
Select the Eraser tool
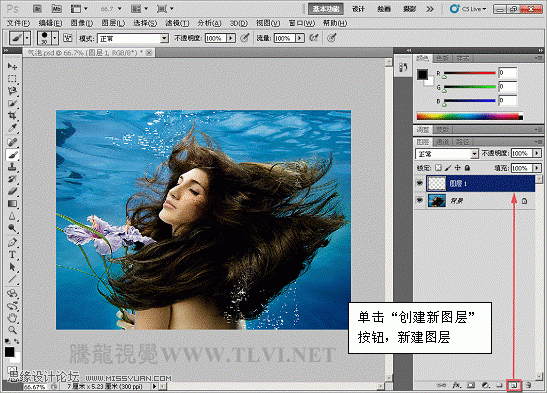pos(12,191)
